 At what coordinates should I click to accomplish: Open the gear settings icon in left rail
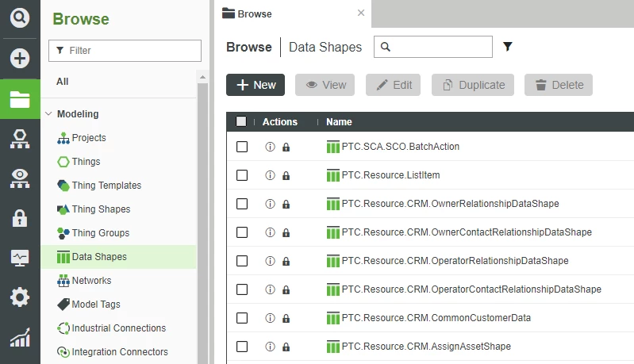(x=19, y=297)
